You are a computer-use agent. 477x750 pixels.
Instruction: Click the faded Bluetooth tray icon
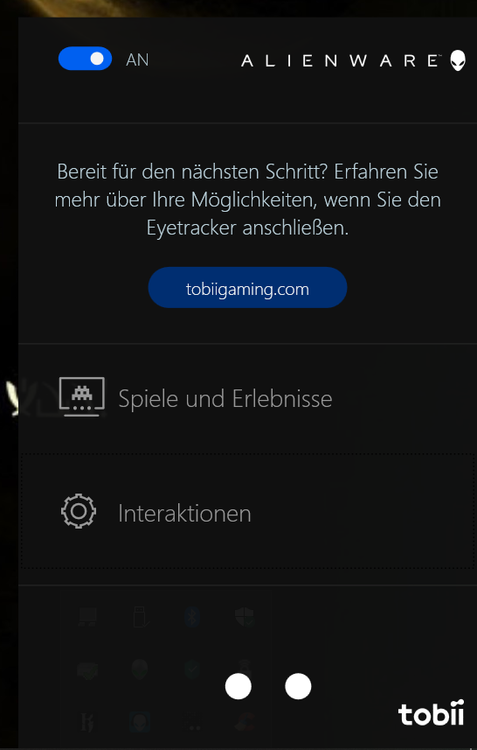tap(192, 617)
